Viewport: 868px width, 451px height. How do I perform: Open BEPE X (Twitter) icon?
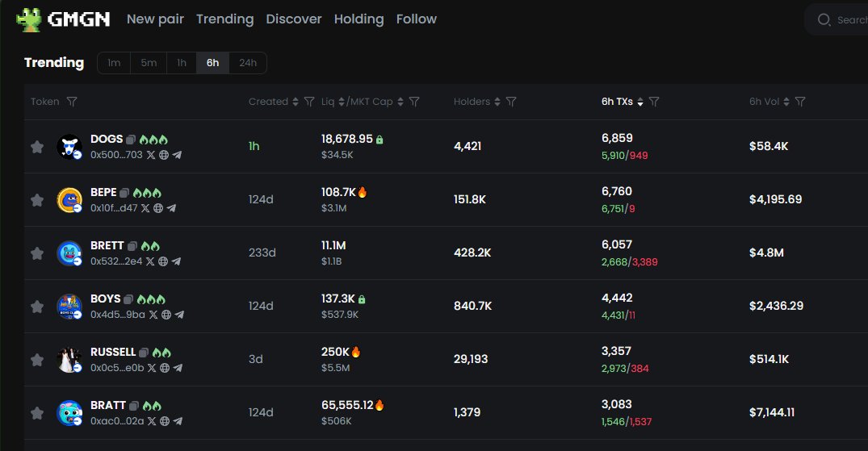(x=145, y=208)
